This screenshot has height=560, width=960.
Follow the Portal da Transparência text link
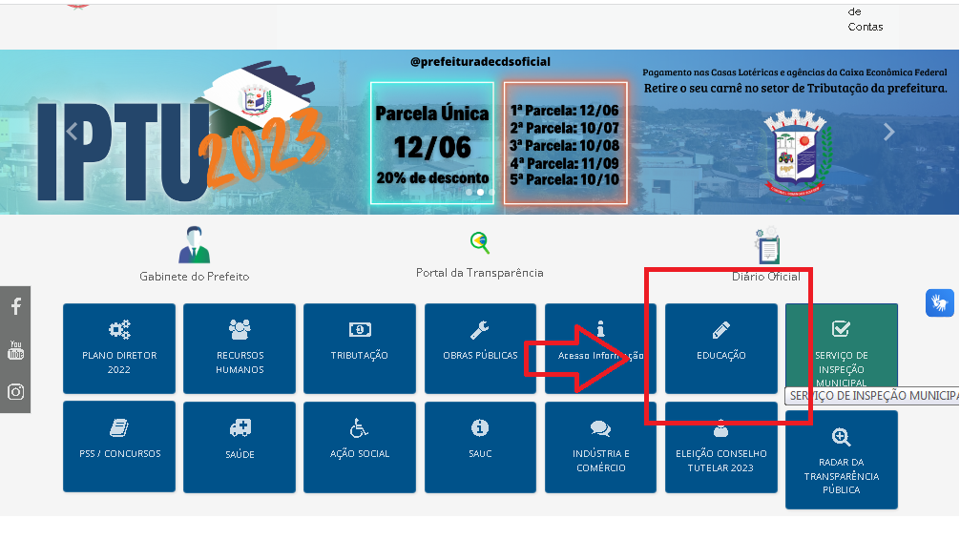click(x=479, y=273)
